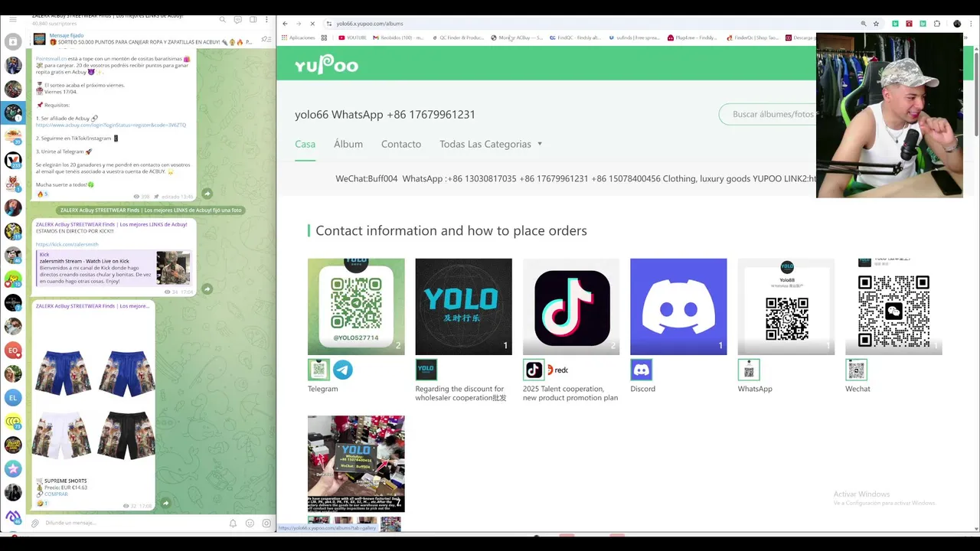Open Telegram three-dot more options
This screenshot has height=551, width=980.
tap(267, 19)
